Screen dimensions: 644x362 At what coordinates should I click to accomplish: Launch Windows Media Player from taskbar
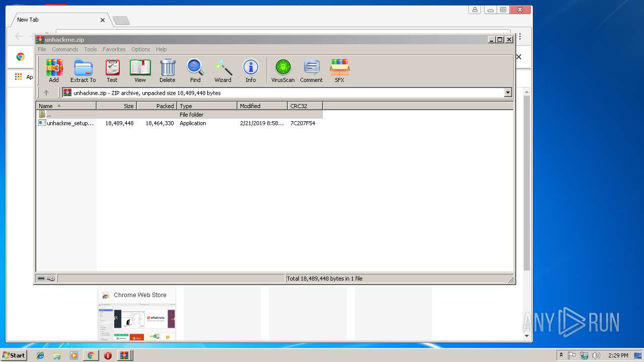click(74, 355)
